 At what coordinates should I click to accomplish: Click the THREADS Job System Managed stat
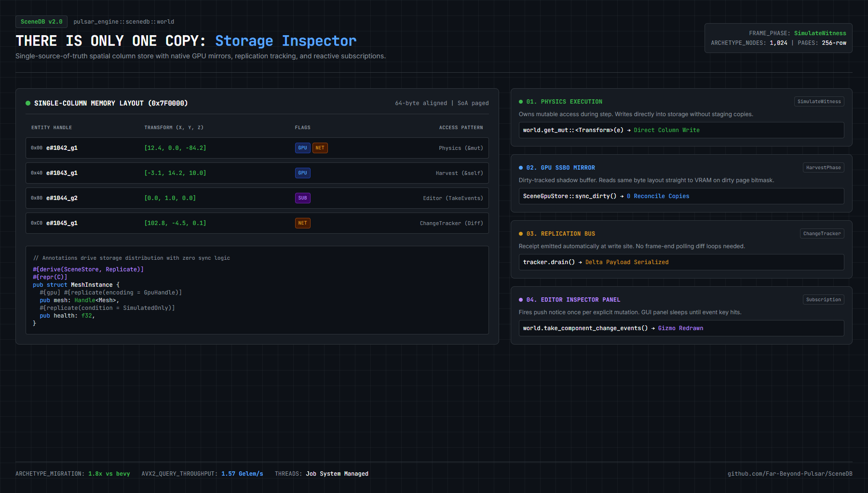coord(322,474)
